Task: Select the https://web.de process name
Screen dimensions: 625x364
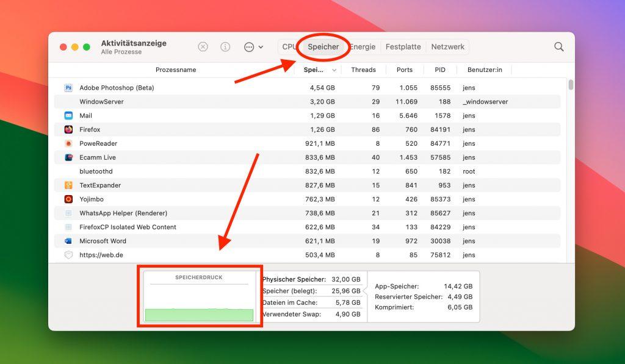Action: [101, 255]
